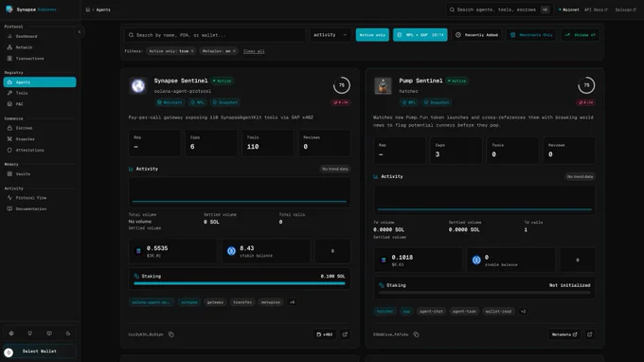Screen dimensions: 644x362
Task: Click the last icon above Select Wallet
Action: [68, 334]
